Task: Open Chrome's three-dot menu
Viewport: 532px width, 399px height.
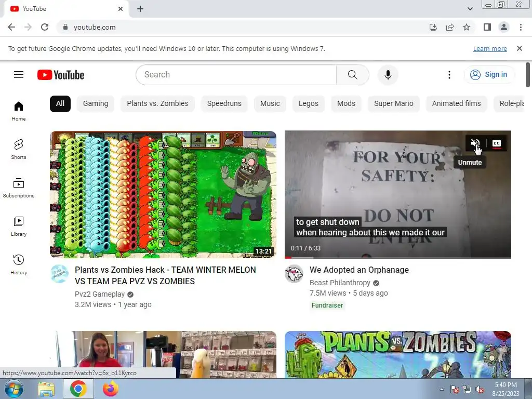Action: point(521,27)
